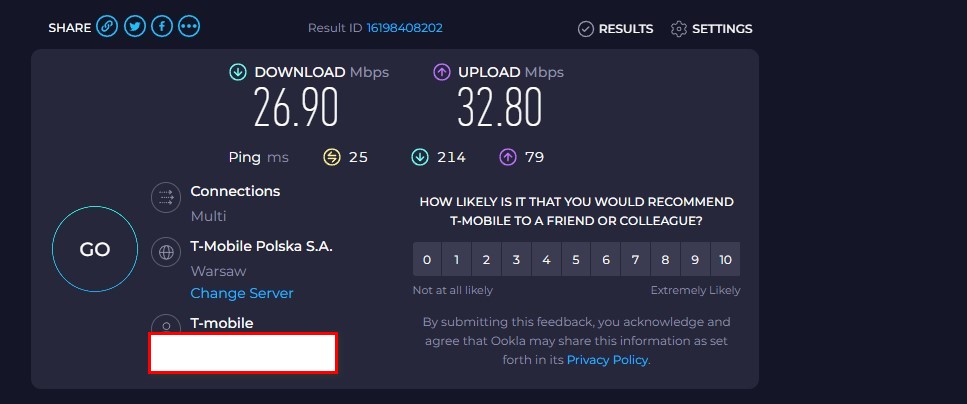Image resolution: width=967 pixels, height=404 pixels.
Task: Start the test with the GO button
Action: (x=95, y=249)
